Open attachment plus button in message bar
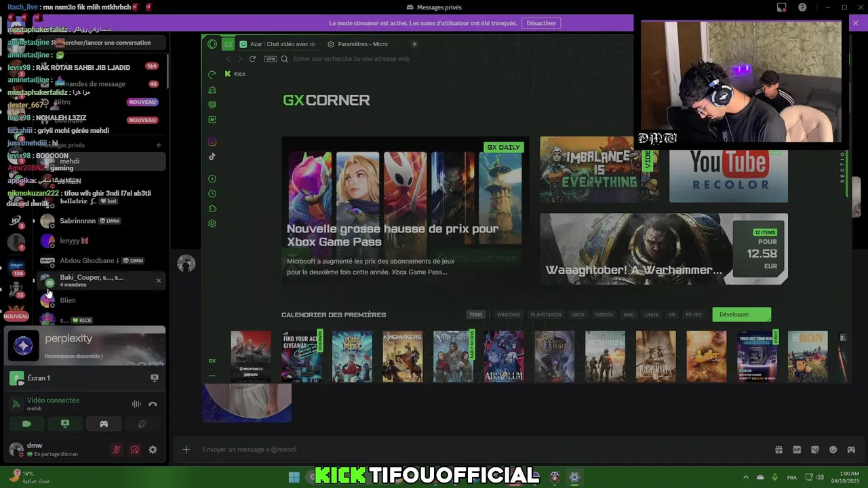The width and height of the screenshot is (868, 488). pos(186,449)
